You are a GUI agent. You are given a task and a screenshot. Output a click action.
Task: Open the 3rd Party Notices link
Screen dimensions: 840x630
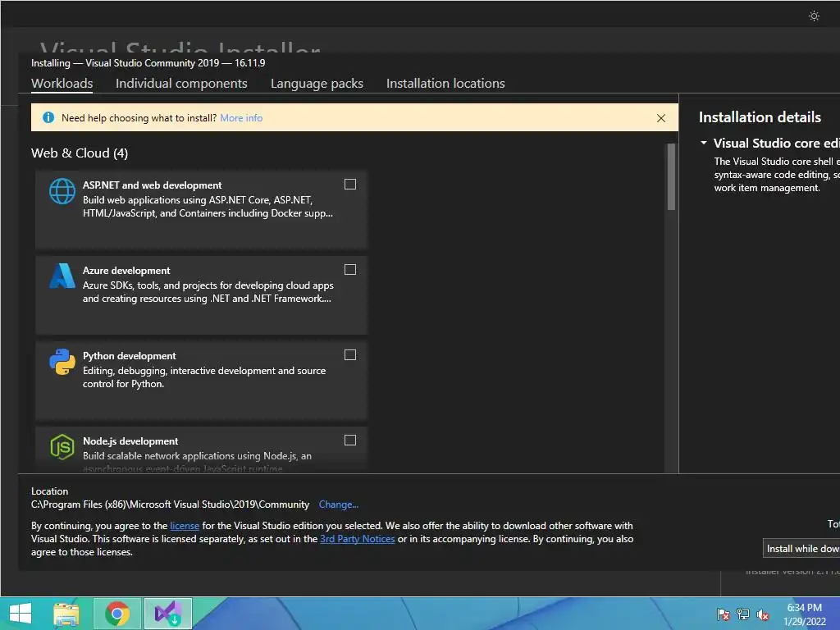(358, 539)
